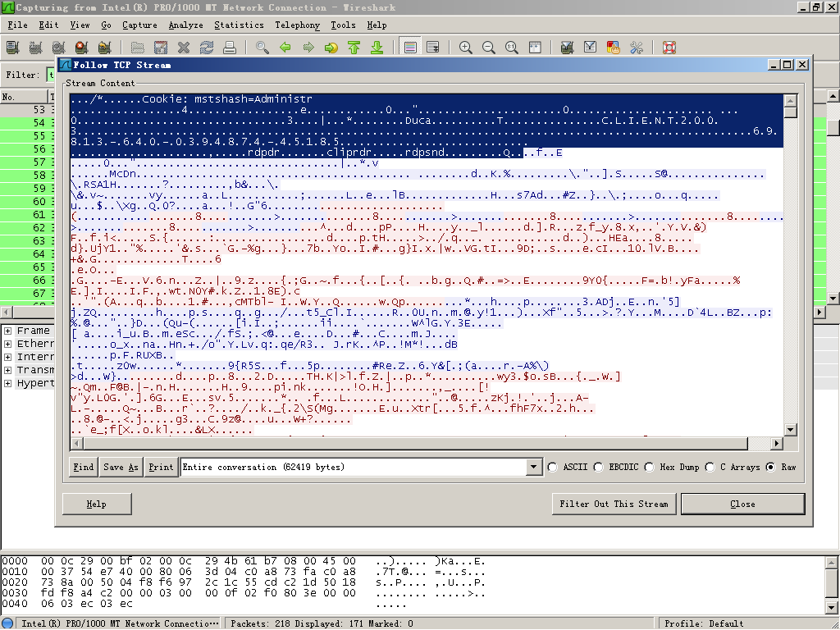This screenshot has height=630, width=840.
Task: Stop the running live capture icon
Action: coord(81,48)
